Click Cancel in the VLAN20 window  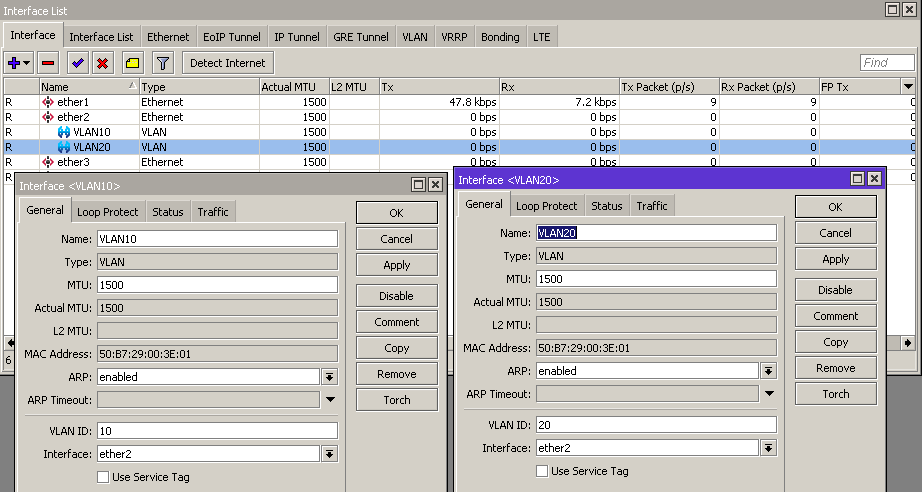(x=836, y=233)
